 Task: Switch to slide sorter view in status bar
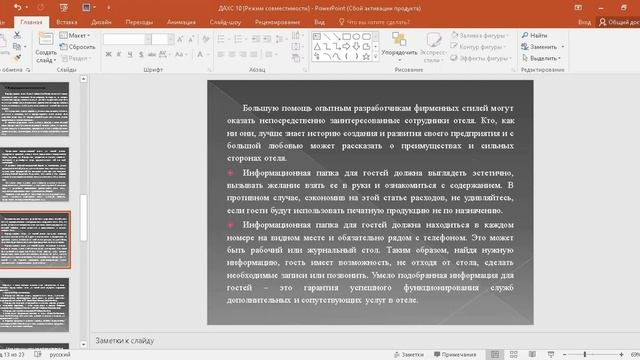coord(513,354)
